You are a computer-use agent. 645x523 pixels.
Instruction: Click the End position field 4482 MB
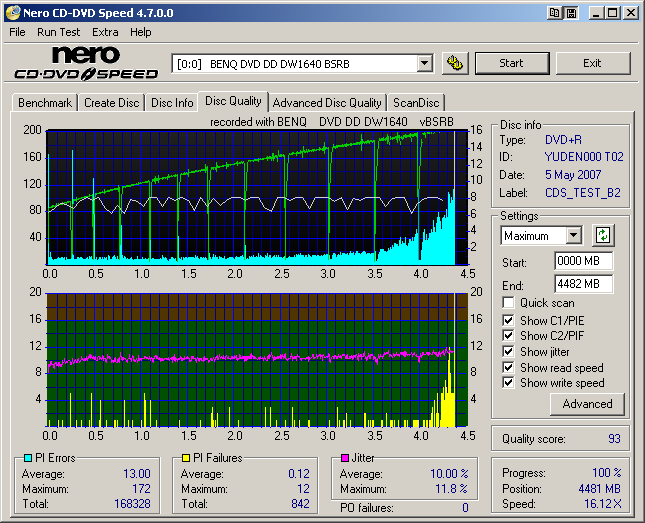click(x=583, y=284)
